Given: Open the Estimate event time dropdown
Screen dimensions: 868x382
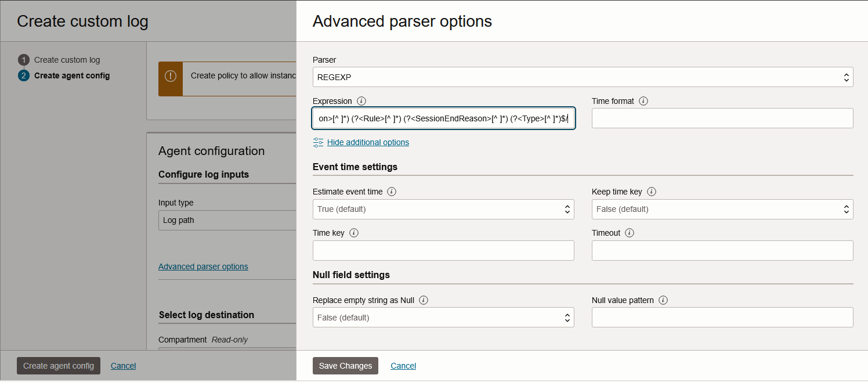Looking at the screenshot, I should tap(443, 209).
